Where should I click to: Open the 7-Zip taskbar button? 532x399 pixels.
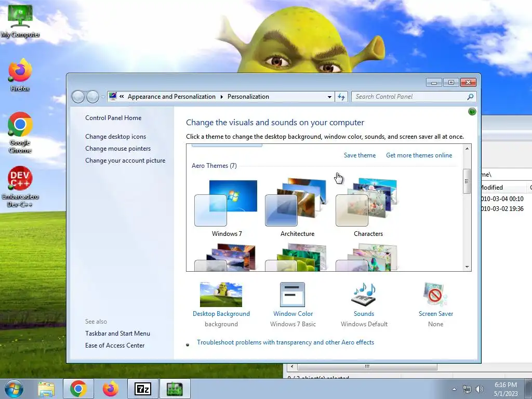(142, 389)
